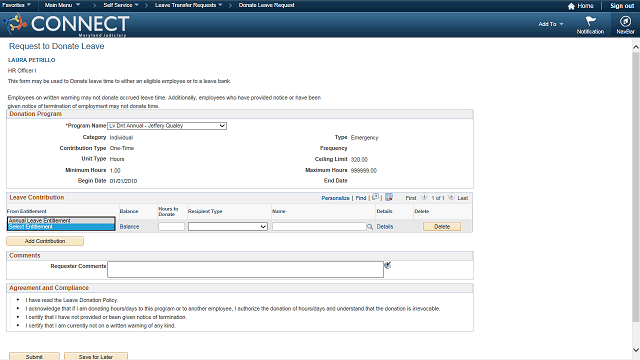Screen dimensions: 640x360
Task: Open Leave Transfer Requests breadcrumb menu
Action: pos(189,5)
